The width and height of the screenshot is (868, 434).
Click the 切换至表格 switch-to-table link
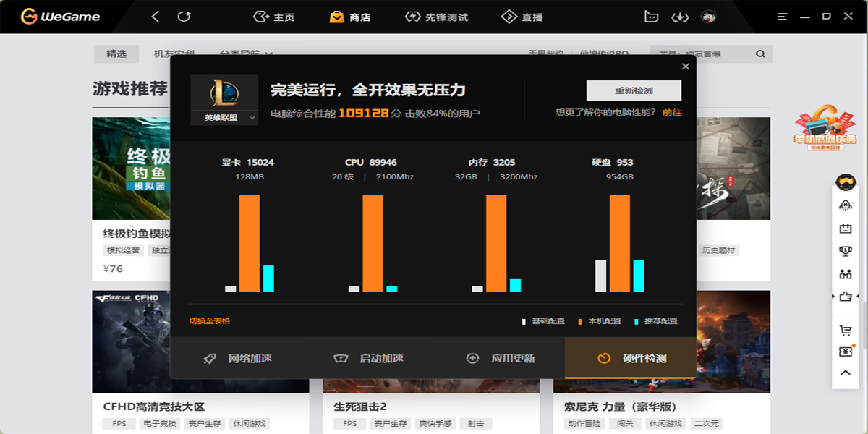click(210, 320)
